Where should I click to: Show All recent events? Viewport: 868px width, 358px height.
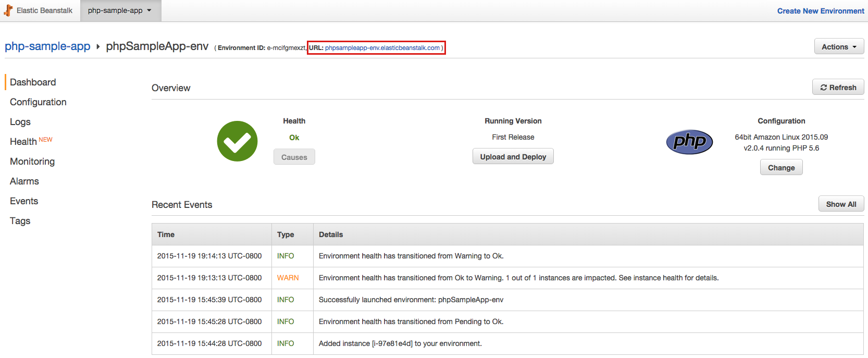click(x=841, y=204)
